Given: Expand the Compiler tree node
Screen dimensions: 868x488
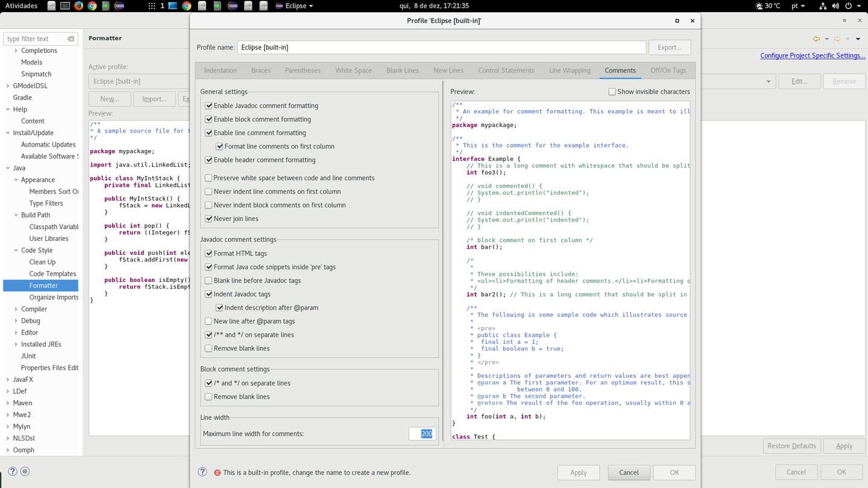Looking at the screenshot, I should [x=16, y=309].
